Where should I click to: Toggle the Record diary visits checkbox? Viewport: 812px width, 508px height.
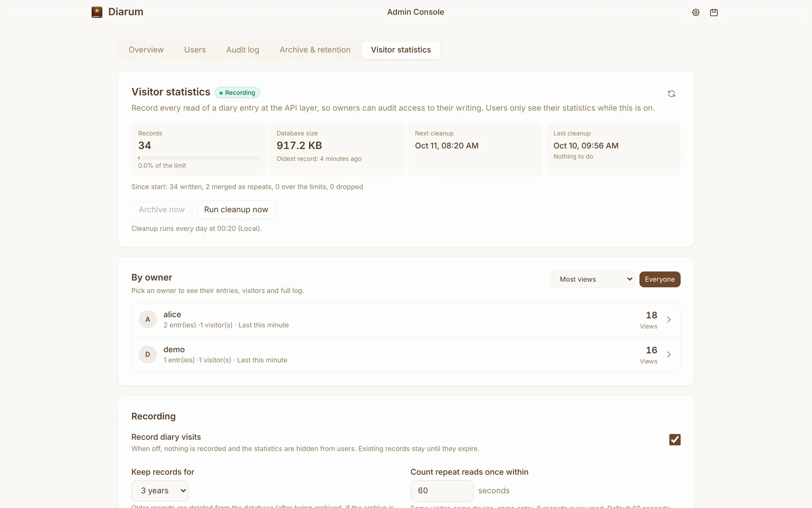pyautogui.click(x=675, y=439)
